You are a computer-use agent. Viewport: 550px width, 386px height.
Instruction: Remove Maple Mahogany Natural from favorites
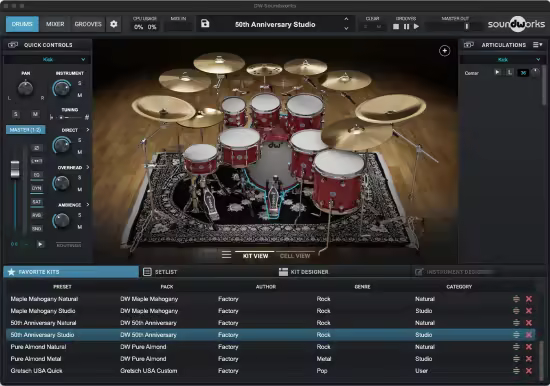point(529,299)
